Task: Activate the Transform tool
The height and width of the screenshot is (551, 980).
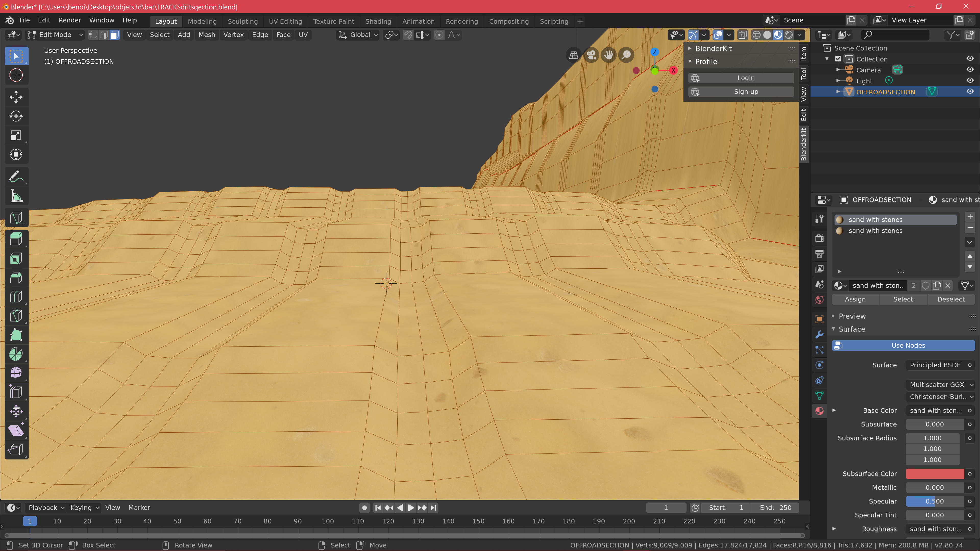Action: [x=16, y=154]
